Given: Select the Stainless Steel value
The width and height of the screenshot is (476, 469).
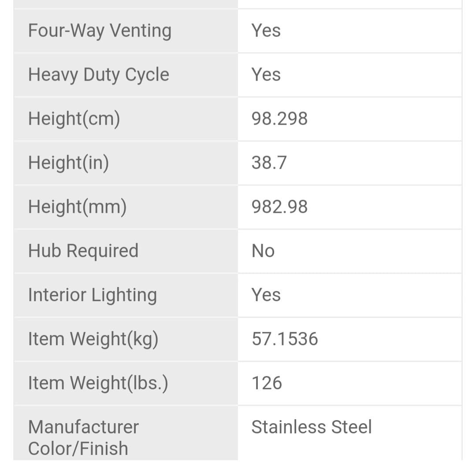Looking at the screenshot, I should coord(312,427).
